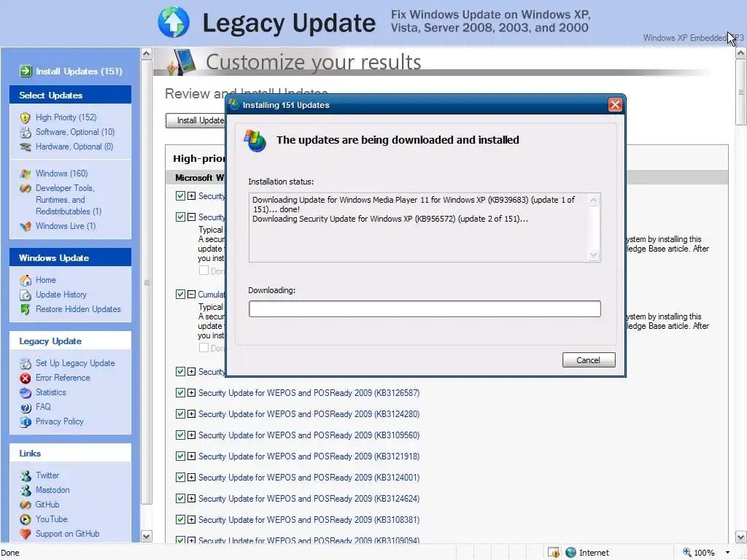Open the Restore Hidden Updates link
747x560 pixels.
[x=78, y=309]
